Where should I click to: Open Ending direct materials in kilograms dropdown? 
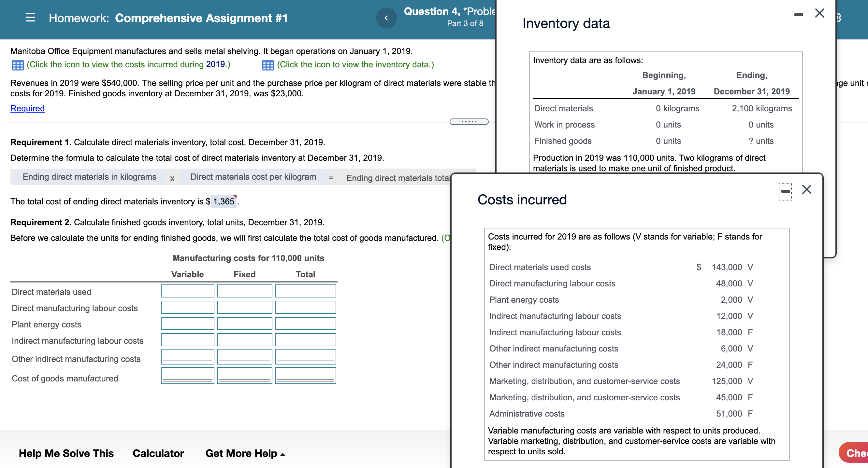pyautogui.click(x=89, y=177)
